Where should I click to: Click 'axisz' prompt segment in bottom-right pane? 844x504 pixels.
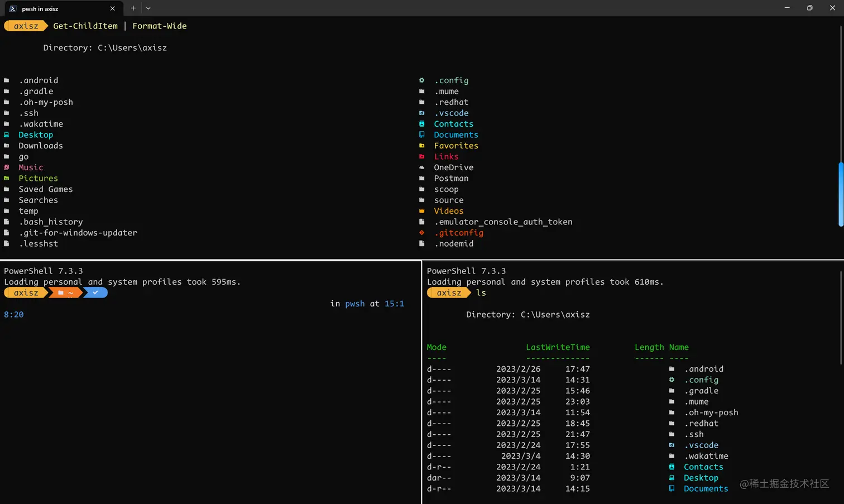(x=449, y=292)
